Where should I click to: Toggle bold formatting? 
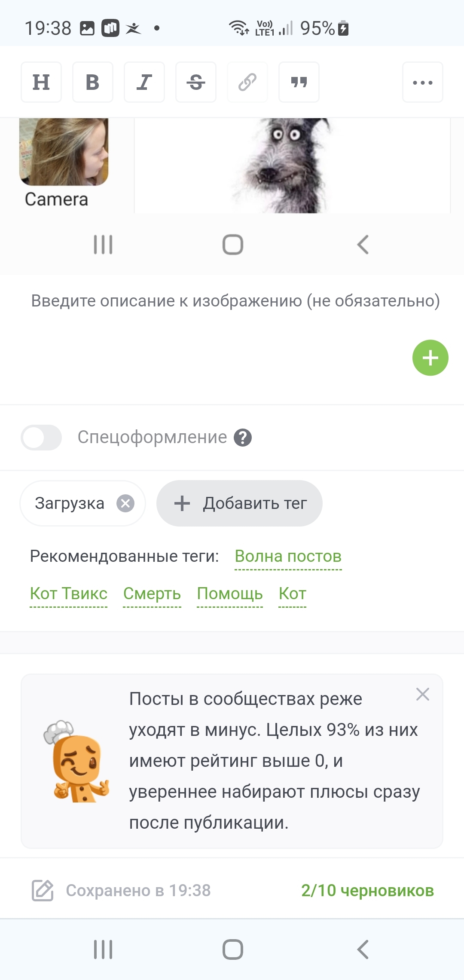[93, 82]
